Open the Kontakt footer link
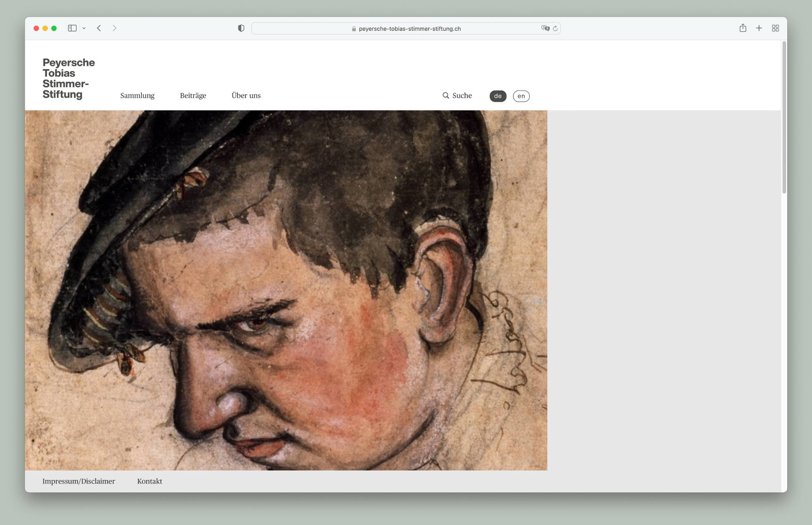 (149, 481)
